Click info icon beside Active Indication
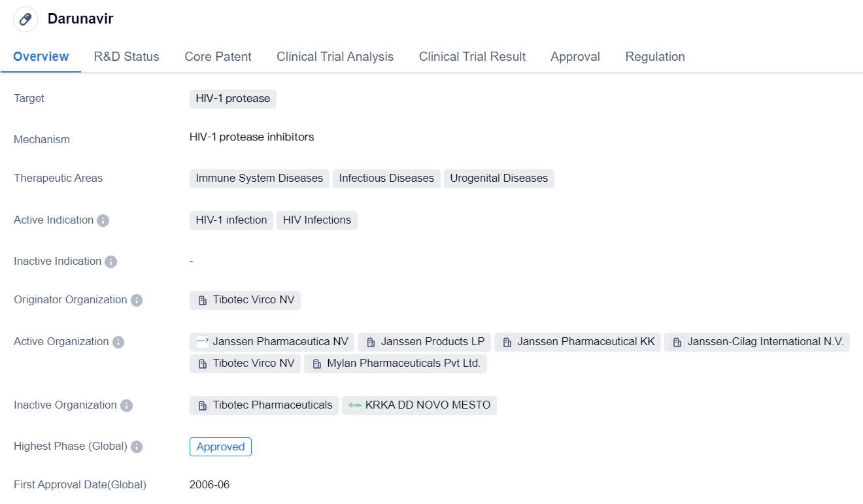Screen dimensions: 863x504 click(x=103, y=220)
